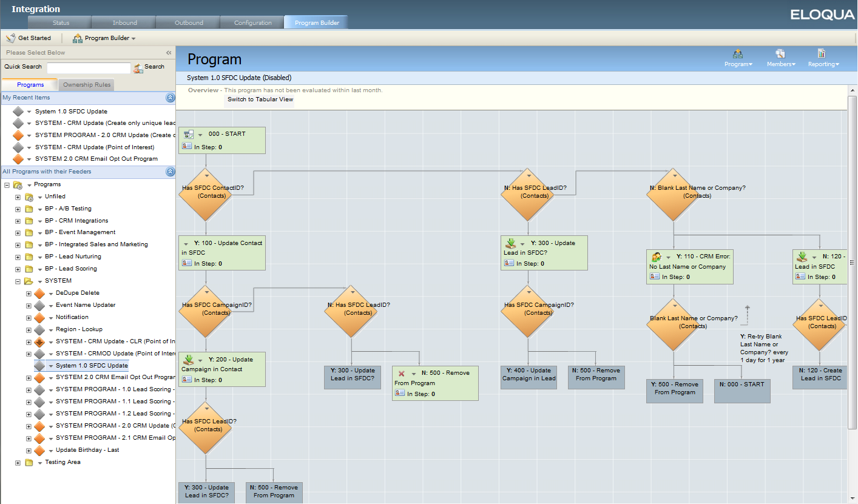Image resolution: width=858 pixels, height=504 pixels.
Task: Collapse the My Recent Items section
Action: 171,98
